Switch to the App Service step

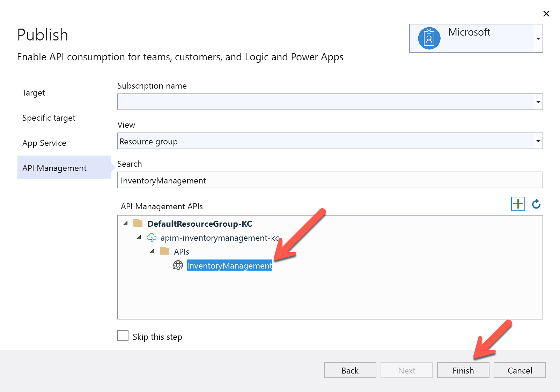(44, 143)
